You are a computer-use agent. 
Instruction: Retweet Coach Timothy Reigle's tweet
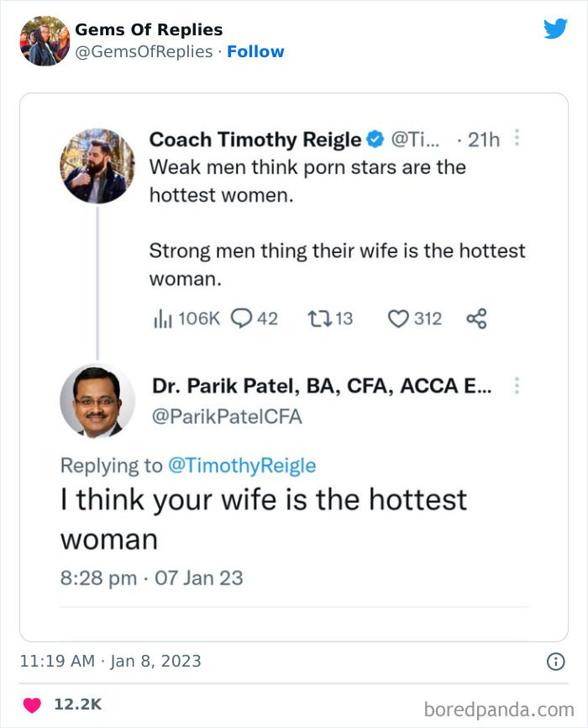pyautogui.click(x=321, y=318)
